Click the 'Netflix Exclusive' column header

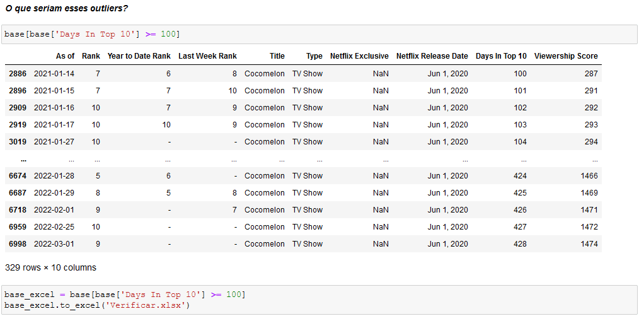pyautogui.click(x=359, y=56)
